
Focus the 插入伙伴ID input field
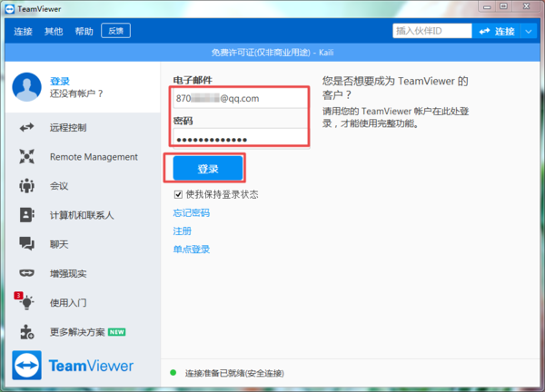[431, 31]
